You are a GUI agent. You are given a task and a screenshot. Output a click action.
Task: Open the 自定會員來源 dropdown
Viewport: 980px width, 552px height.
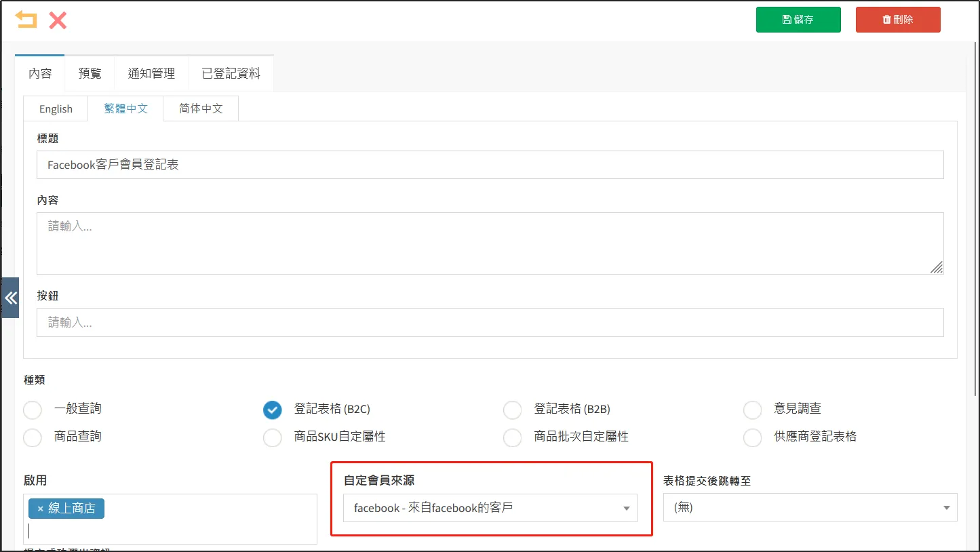click(x=490, y=508)
